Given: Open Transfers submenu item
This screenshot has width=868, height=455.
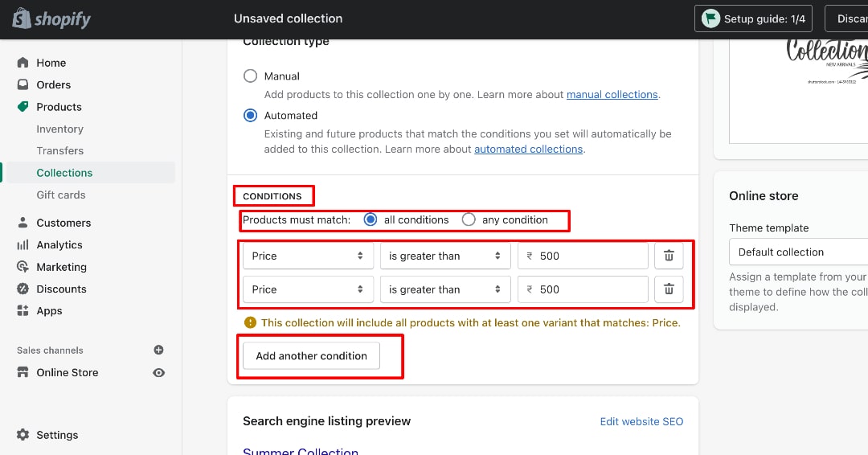Looking at the screenshot, I should click(x=59, y=150).
